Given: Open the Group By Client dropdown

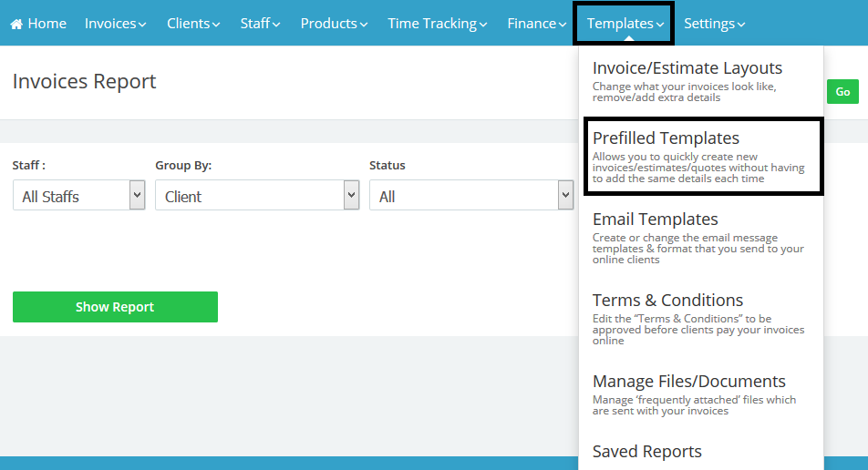Looking at the screenshot, I should [x=257, y=196].
